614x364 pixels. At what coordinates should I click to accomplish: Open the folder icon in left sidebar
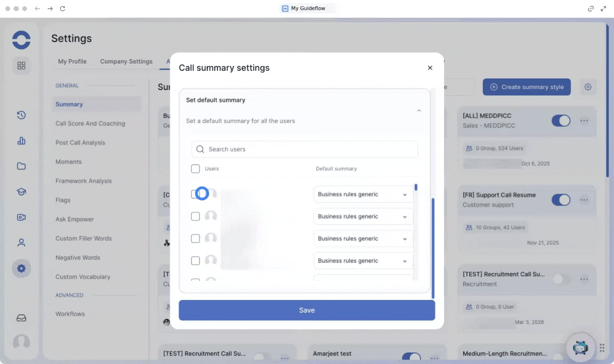pyautogui.click(x=21, y=166)
